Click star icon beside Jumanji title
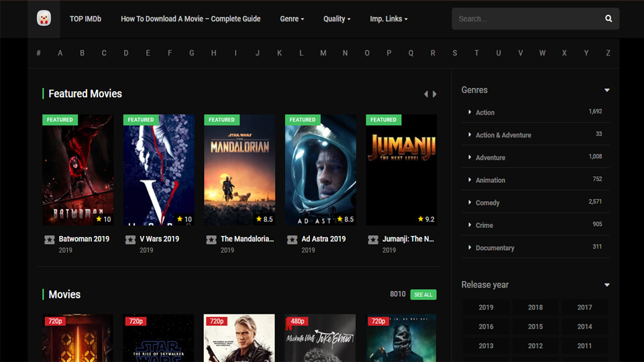This screenshot has height=362, width=644. click(373, 239)
